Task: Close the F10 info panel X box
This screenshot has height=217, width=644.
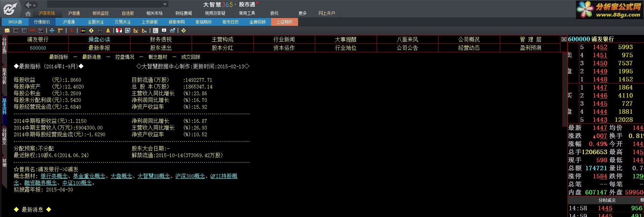Action: (564, 39)
